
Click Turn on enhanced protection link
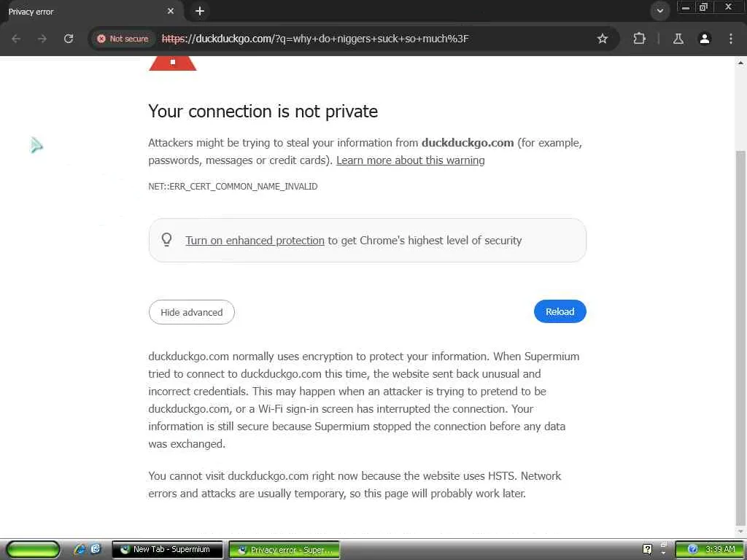255,241
